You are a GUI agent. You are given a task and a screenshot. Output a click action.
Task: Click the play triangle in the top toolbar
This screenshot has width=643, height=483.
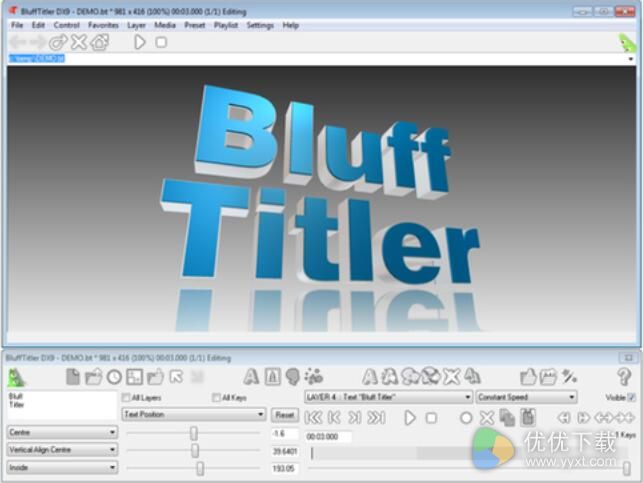click(140, 42)
